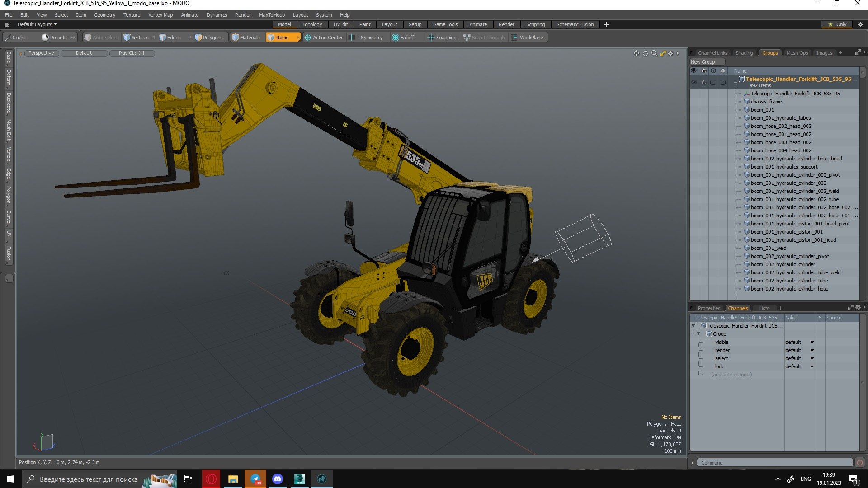Open the Geometry menu
This screenshot has height=488, width=868.
104,15
